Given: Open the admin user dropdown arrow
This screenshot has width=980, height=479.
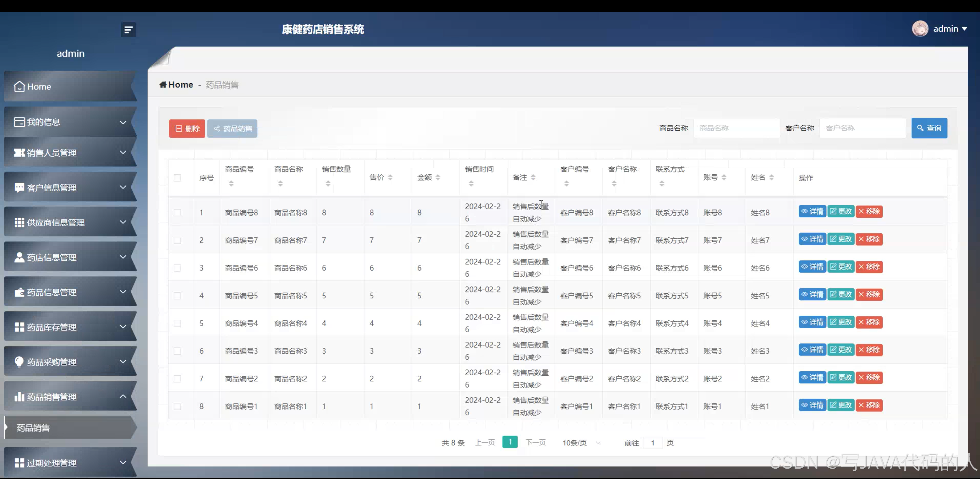Looking at the screenshot, I should 964,29.
